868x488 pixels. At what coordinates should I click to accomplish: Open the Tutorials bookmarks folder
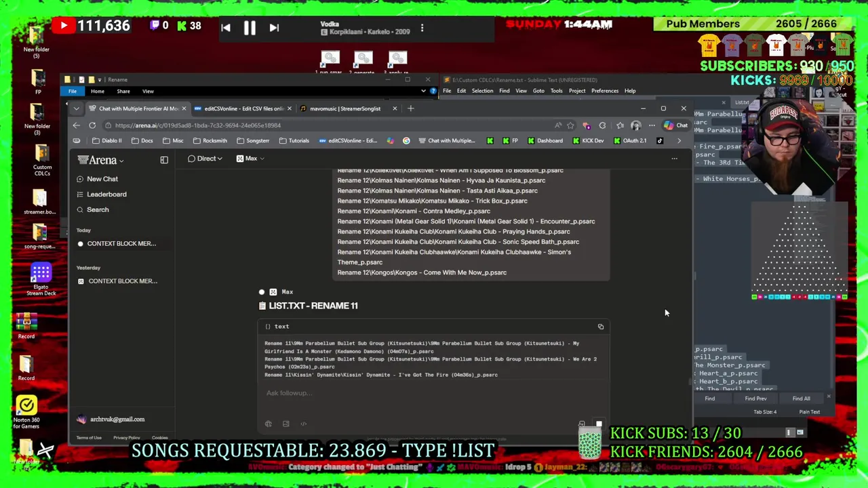tap(294, 141)
